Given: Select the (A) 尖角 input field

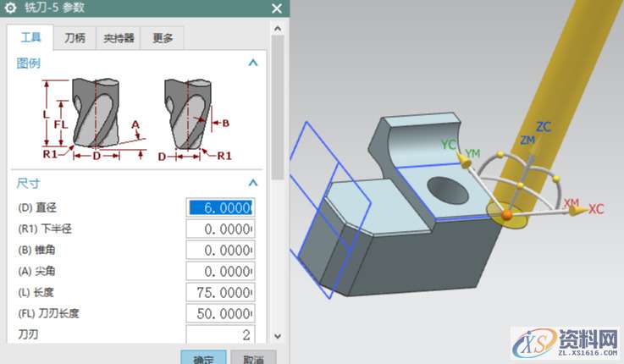Looking at the screenshot, I should coord(220,271).
